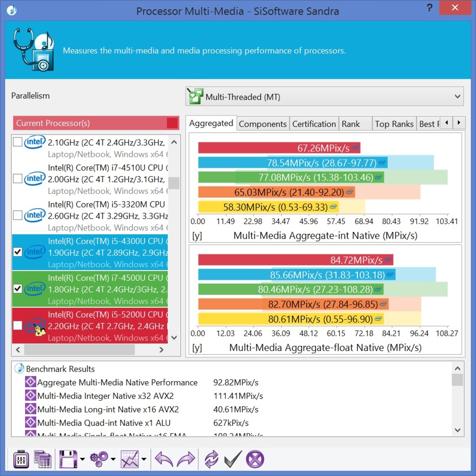Click the checkmark OK icon

(x=233, y=459)
